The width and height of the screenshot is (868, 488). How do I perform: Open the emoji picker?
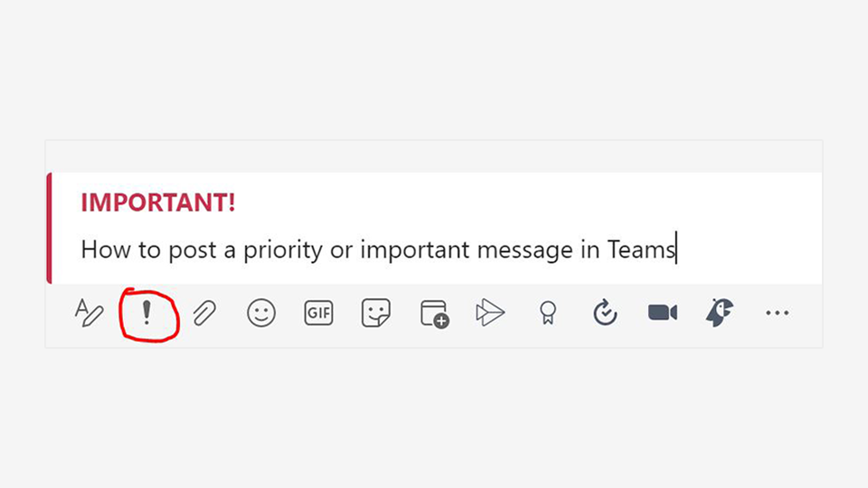(x=261, y=314)
